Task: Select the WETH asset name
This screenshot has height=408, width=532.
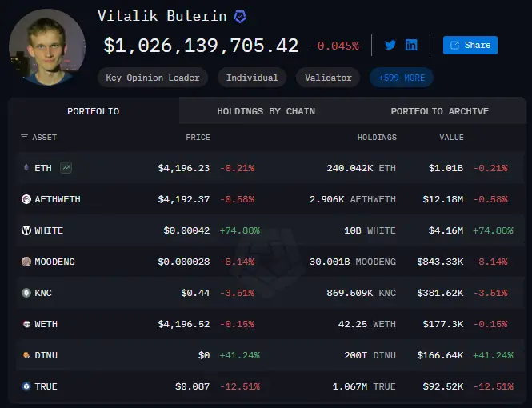Action: click(x=46, y=324)
